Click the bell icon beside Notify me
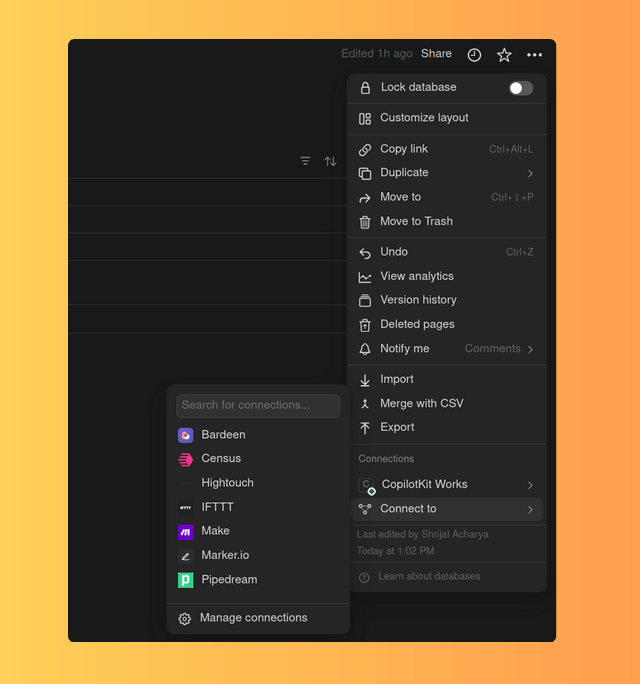This screenshot has height=684, width=640. pyautogui.click(x=365, y=349)
